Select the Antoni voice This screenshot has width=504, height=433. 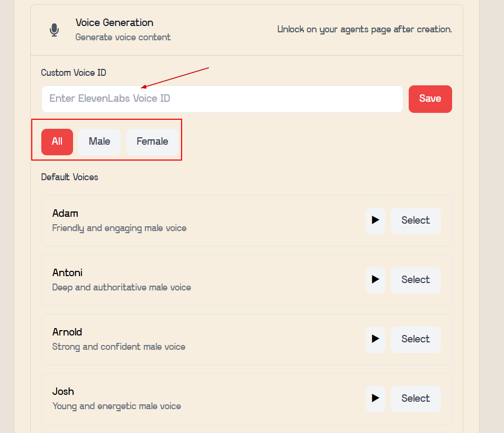(x=416, y=280)
